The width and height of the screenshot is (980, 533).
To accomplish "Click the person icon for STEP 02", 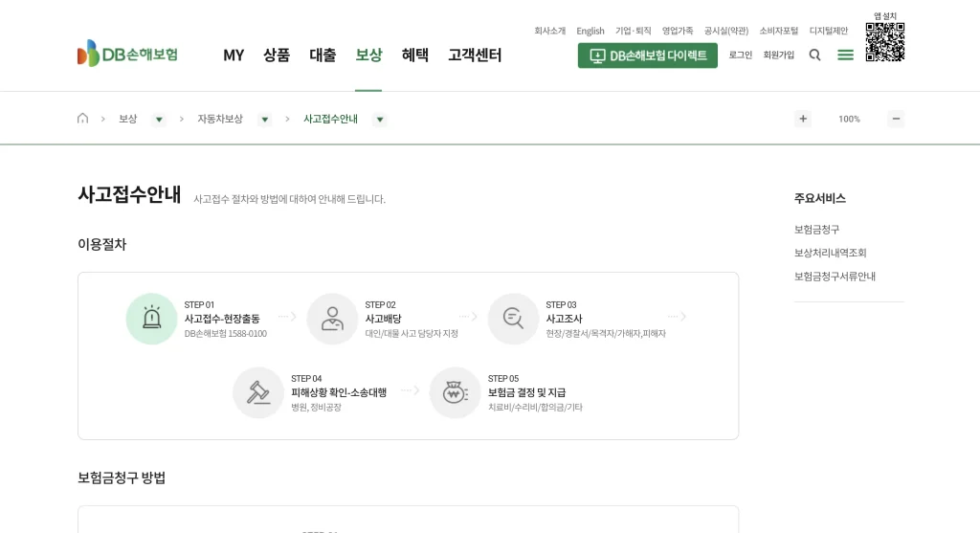I will click(332, 319).
